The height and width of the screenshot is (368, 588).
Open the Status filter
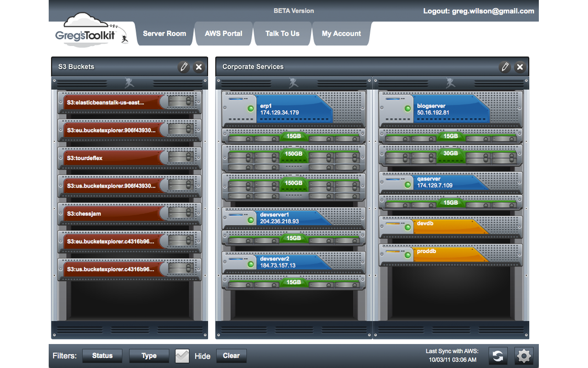click(x=102, y=356)
